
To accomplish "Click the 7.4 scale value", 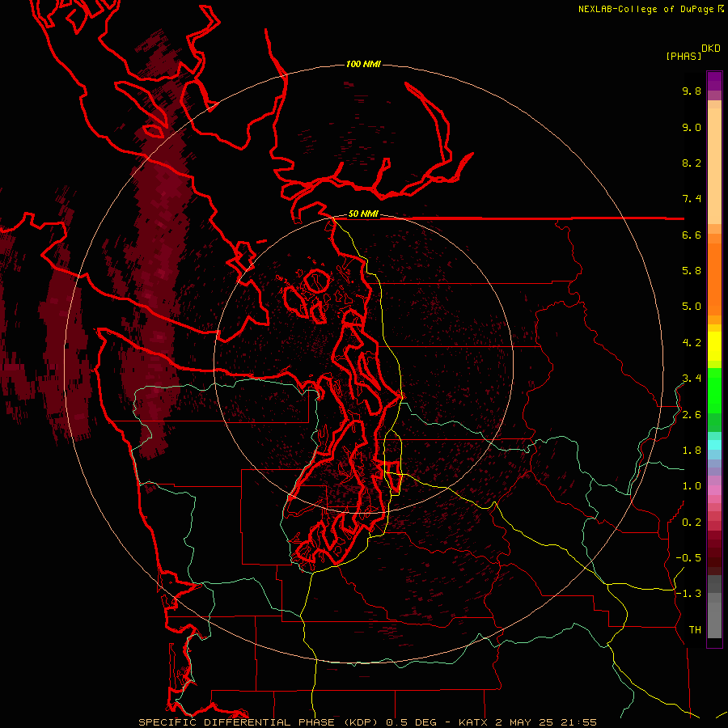I will [x=692, y=199].
